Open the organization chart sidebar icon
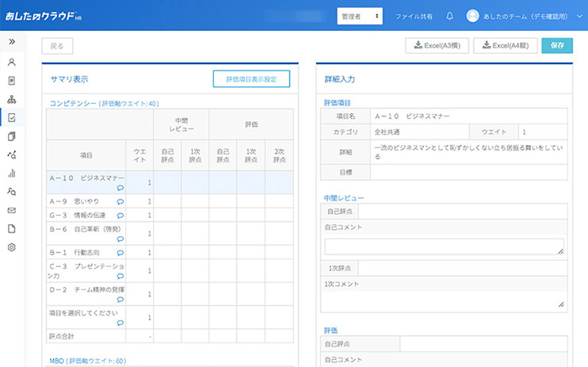This screenshot has width=588, height=367. click(12, 99)
